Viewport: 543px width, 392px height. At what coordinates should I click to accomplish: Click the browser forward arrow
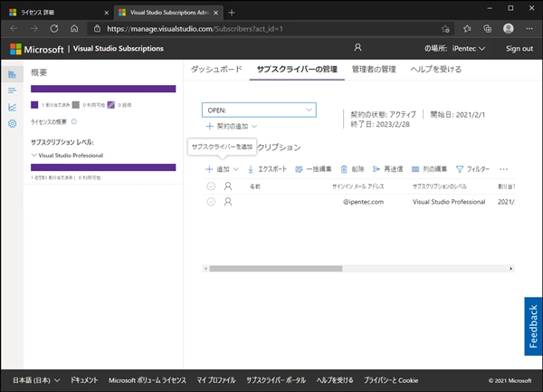pos(34,29)
